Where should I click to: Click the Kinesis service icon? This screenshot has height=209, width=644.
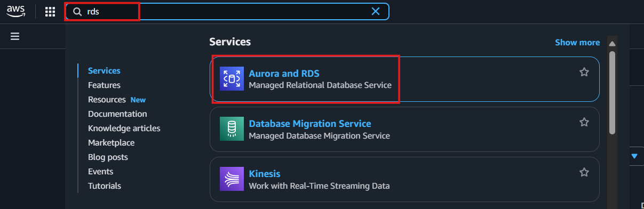pyautogui.click(x=232, y=179)
